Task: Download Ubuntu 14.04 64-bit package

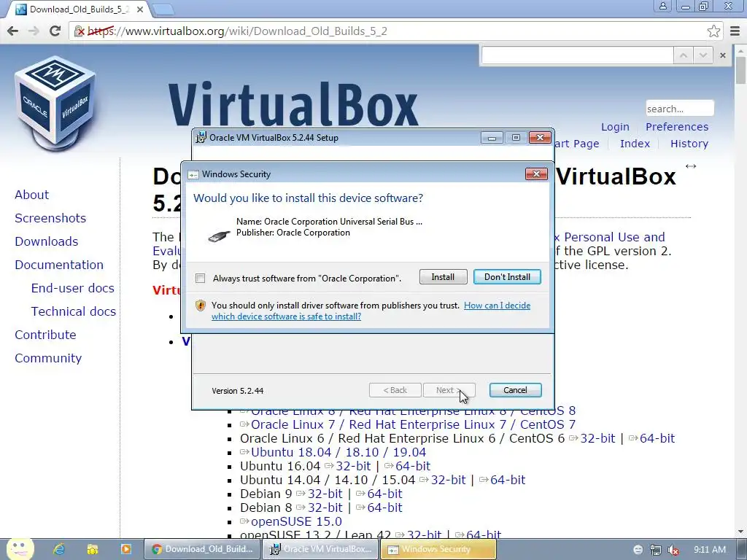Action: click(508, 480)
